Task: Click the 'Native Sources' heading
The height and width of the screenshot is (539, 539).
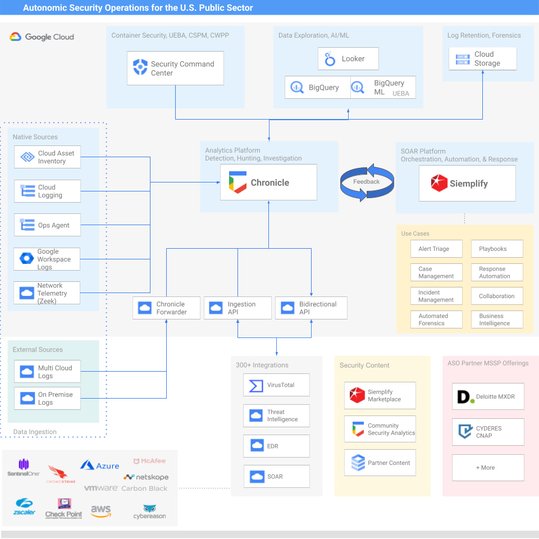Action: (35, 137)
